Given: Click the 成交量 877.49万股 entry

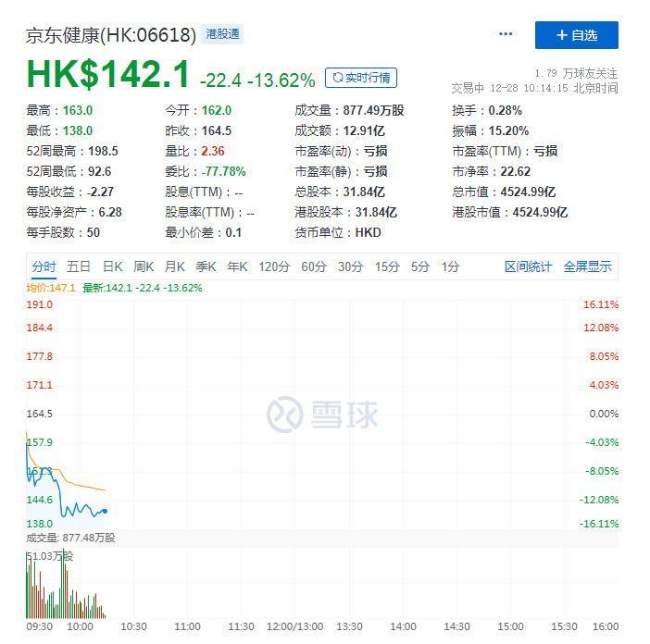Looking at the screenshot, I should [x=349, y=111].
